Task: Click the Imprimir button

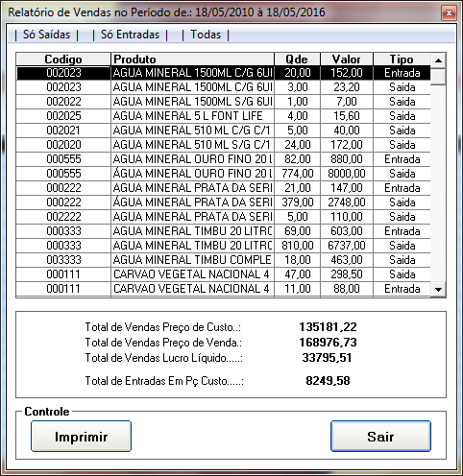Action: [x=81, y=437]
